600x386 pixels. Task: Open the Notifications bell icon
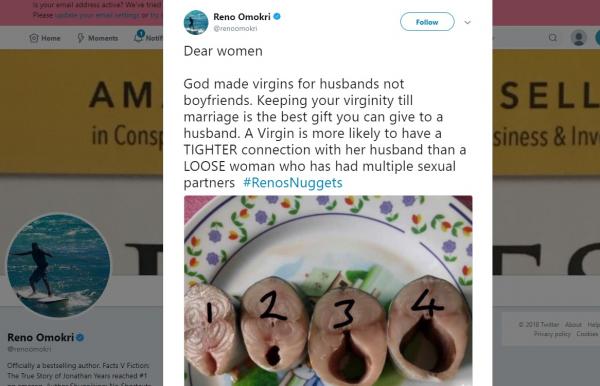coord(139,36)
